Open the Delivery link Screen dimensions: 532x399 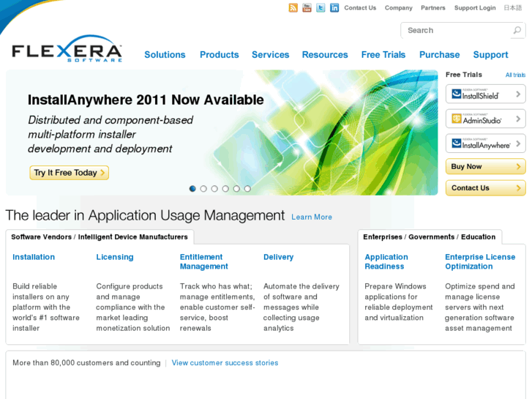(279, 257)
